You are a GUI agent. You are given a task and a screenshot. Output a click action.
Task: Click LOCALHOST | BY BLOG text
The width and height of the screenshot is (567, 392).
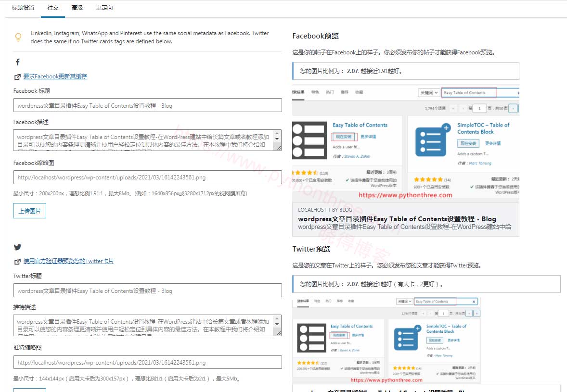[325, 210]
